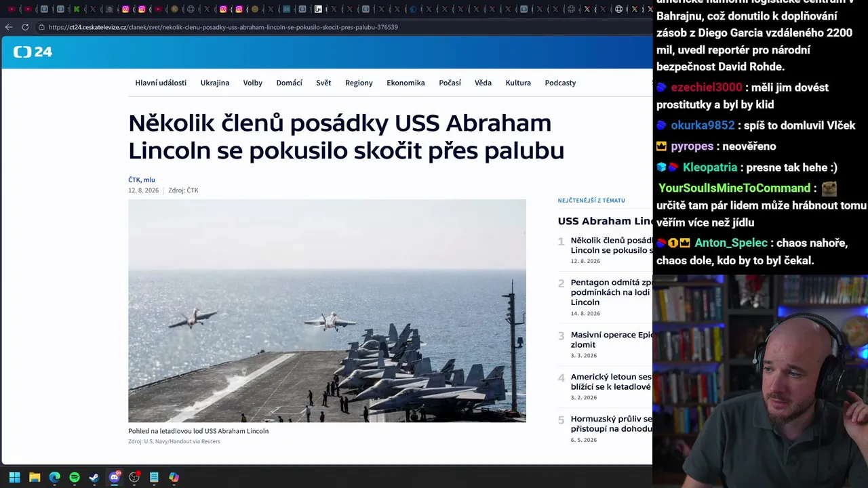Screen dimensions: 868x488
Task: Click chat username pyropes
Action: click(692, 146)
